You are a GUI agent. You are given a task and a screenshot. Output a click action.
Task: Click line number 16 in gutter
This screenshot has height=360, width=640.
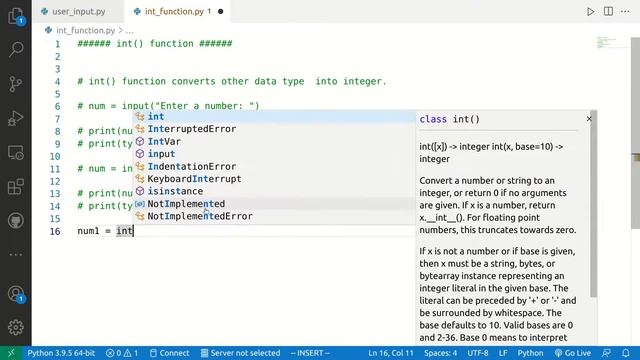[x=55, y=231]
